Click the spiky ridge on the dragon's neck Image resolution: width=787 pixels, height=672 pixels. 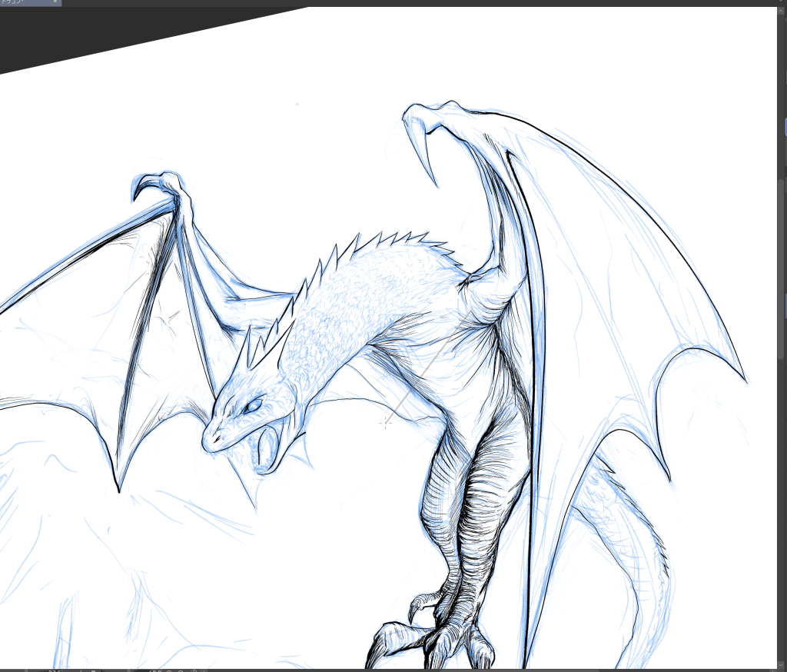(x=369, y=245)
